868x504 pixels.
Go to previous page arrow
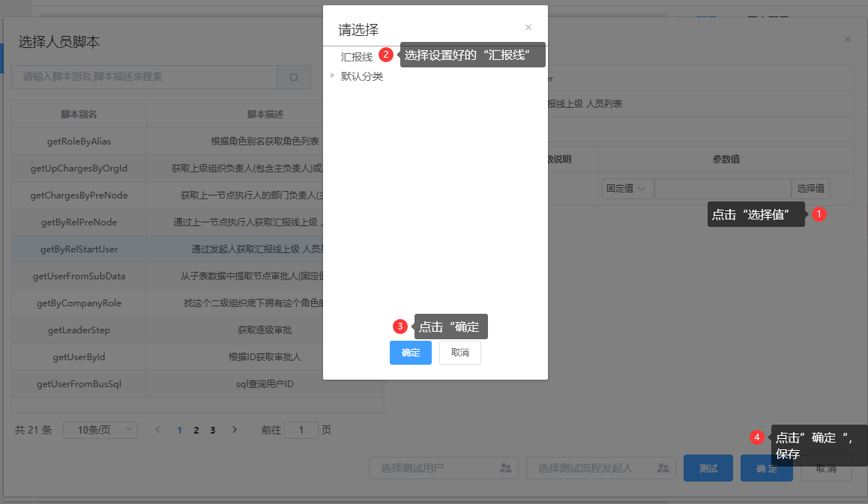point(158,430)
